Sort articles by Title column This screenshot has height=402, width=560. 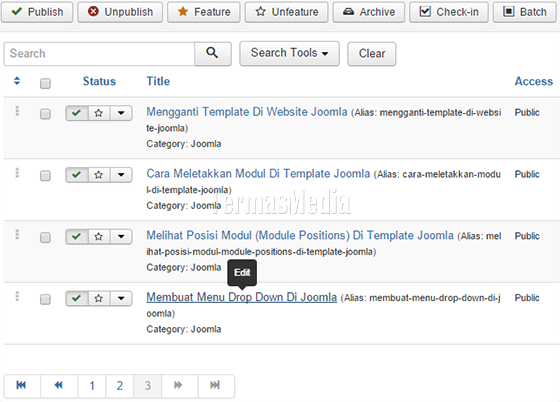(158, 81)
